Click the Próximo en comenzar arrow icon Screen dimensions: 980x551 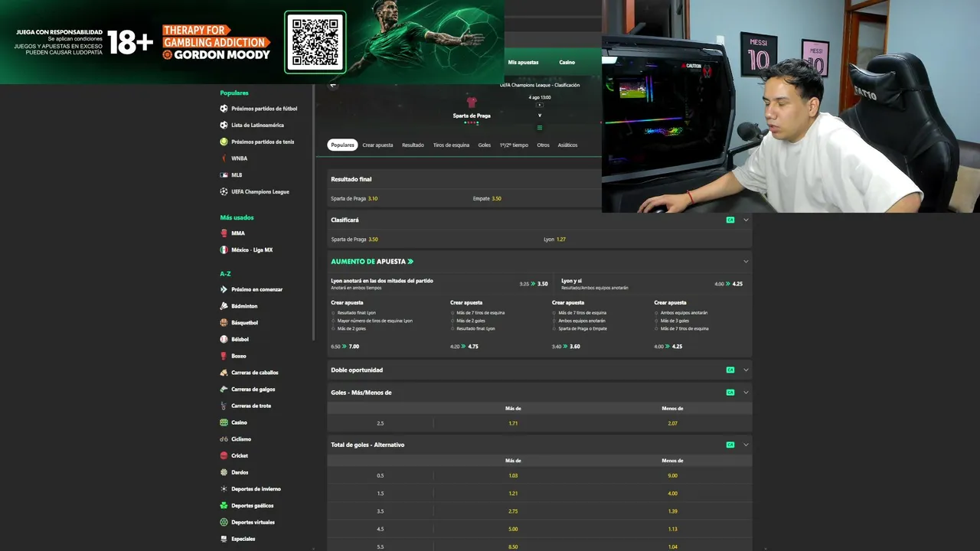pyautogui.click(x=224, y=289)
